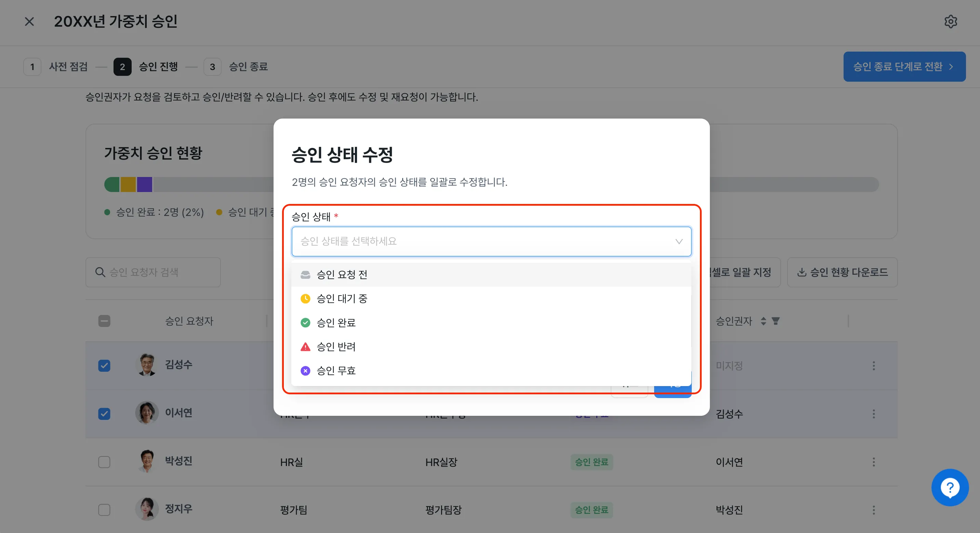Open settings gear icon
The width and height of the screenshot is (980, 533).
click(950, 22)
